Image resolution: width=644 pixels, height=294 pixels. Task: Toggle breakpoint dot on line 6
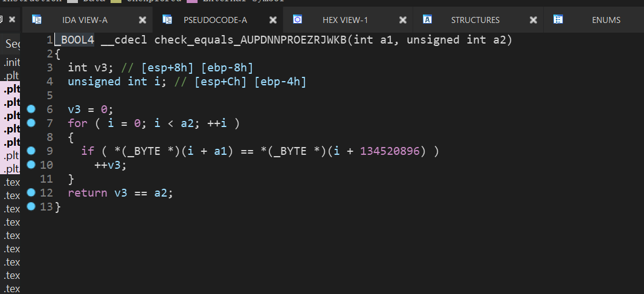[31, 109]
